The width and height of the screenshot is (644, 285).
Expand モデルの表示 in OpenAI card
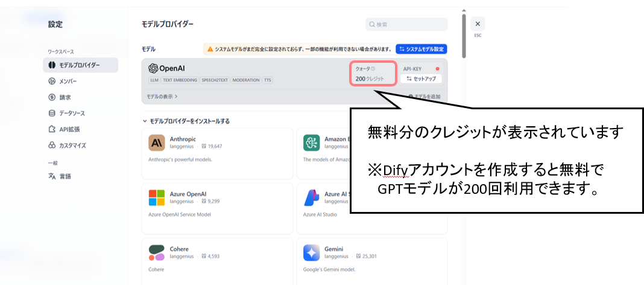pyautogui.click(x=162, y=96)
